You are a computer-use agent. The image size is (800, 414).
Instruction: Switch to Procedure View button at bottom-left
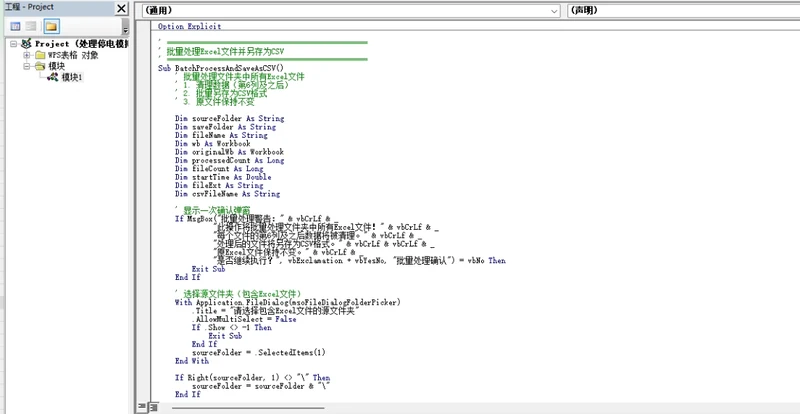[x=141, y=407]
